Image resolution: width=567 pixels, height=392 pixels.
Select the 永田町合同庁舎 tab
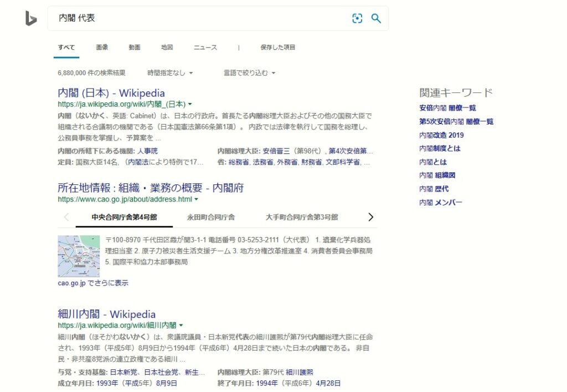pos(211,217)
